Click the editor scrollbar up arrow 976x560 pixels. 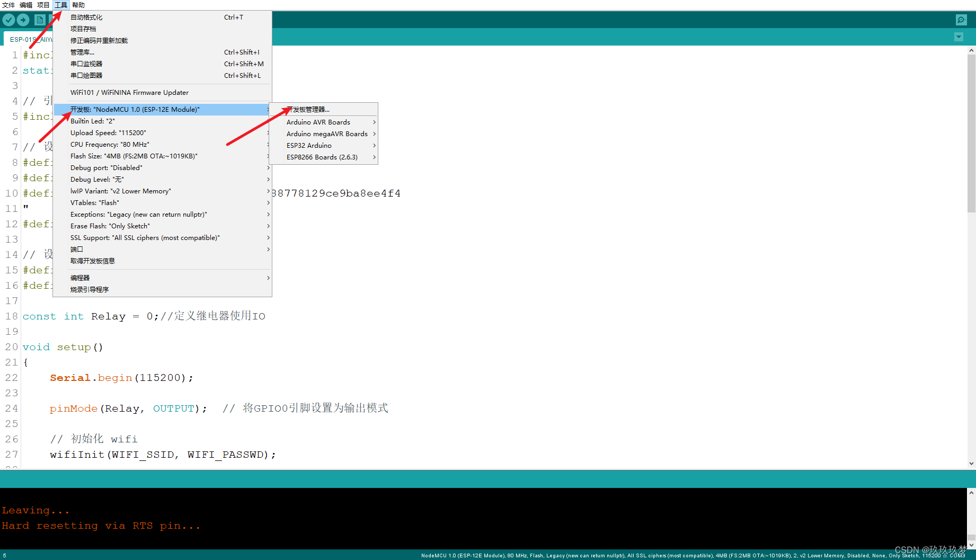(971, 50)
